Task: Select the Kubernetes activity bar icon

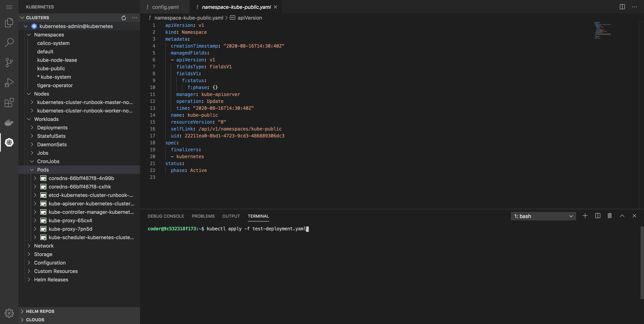Action: click(x=9, y=142)
